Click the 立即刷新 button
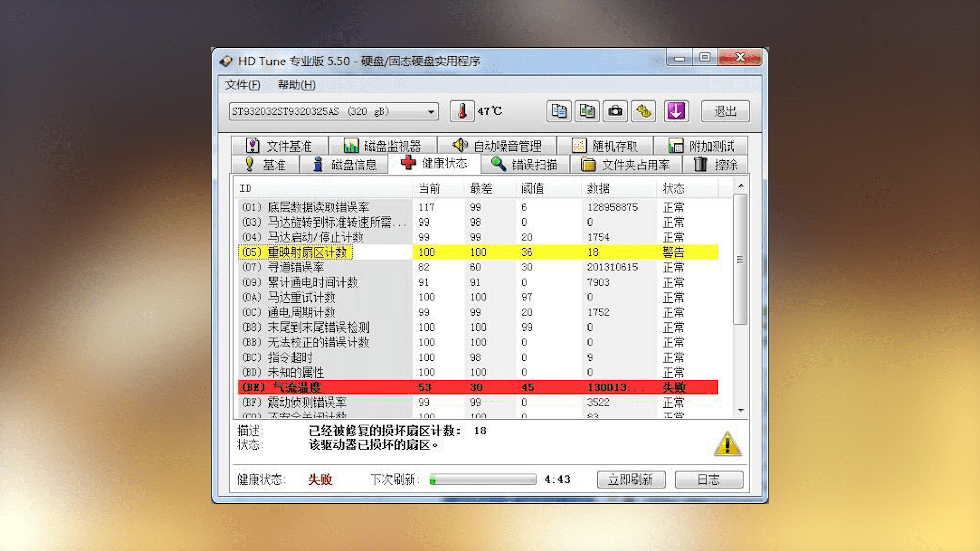980x551 pixels. (x=631, y=480)
